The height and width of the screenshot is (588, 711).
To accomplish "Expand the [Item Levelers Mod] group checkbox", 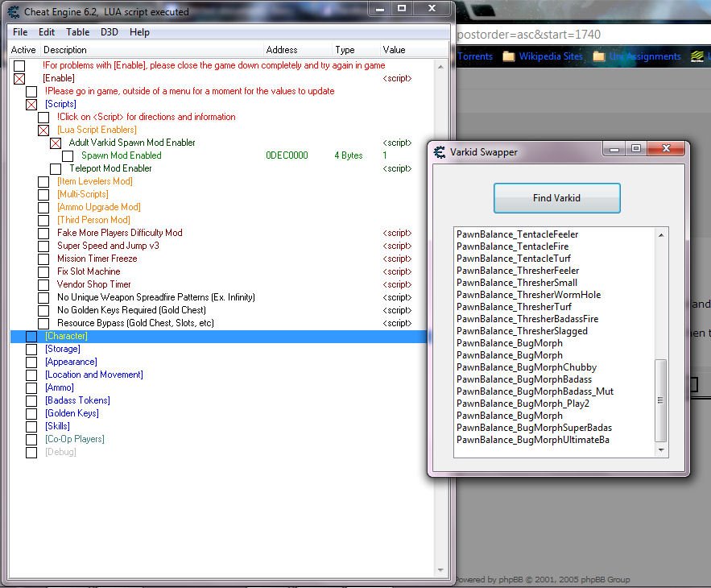I will tap(43, 182).
